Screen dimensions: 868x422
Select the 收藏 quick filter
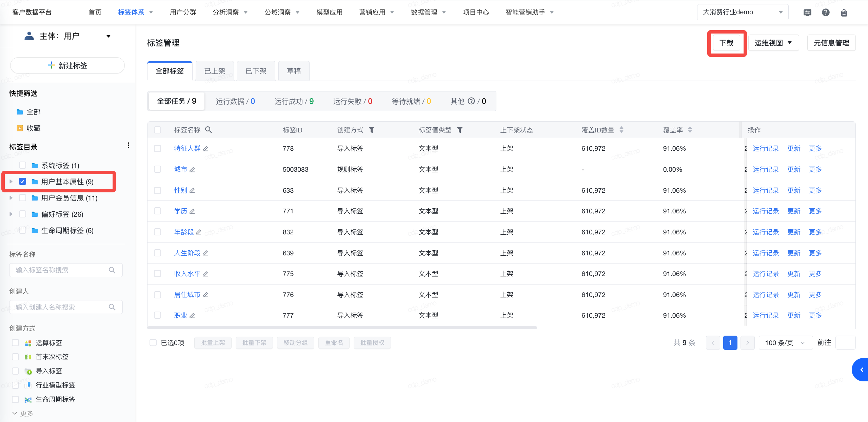tap(29, 128)
